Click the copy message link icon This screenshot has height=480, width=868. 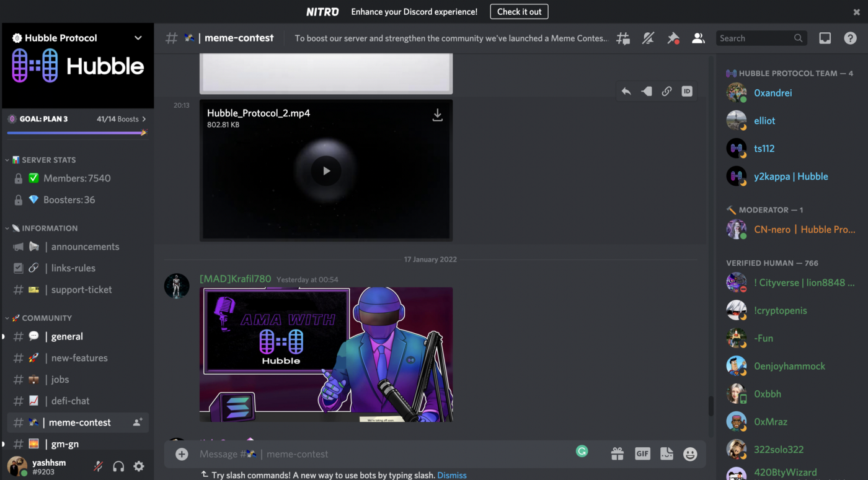666,91
